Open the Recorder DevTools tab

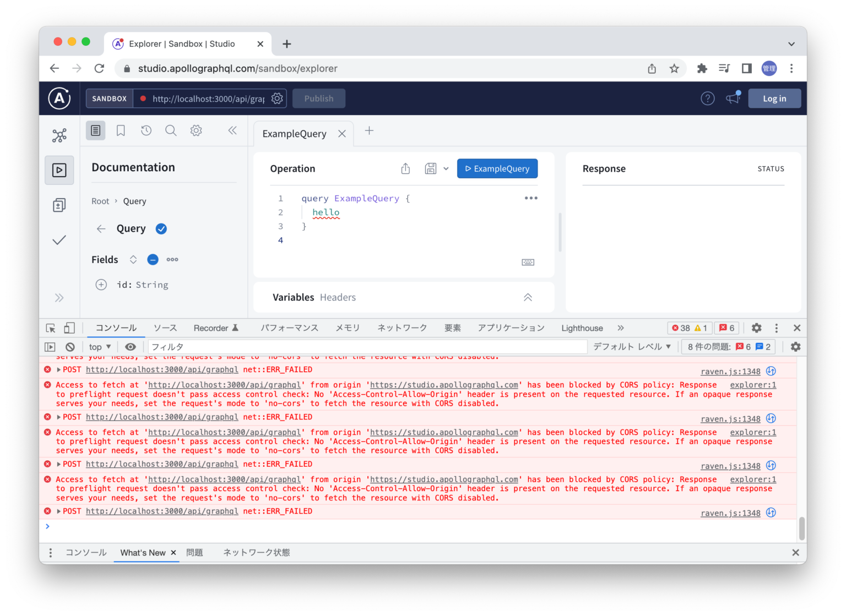(x=216, y=328)
